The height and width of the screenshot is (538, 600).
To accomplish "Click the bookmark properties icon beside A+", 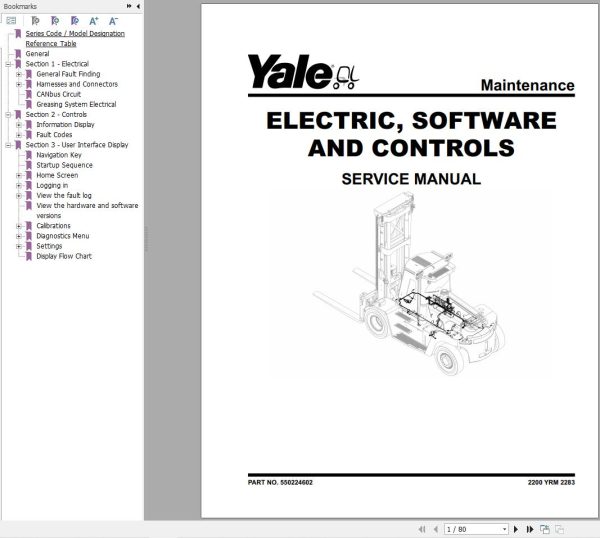I will 75,21.
